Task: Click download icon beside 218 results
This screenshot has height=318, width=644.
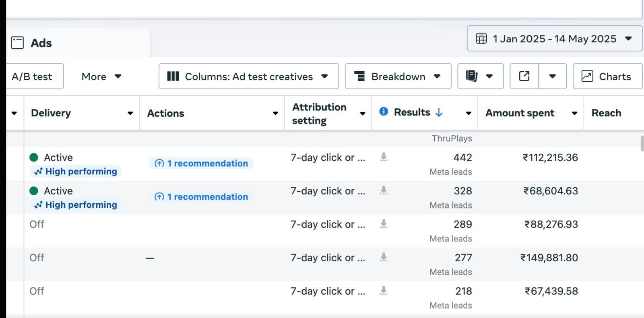Action: [x=384, y=291]
